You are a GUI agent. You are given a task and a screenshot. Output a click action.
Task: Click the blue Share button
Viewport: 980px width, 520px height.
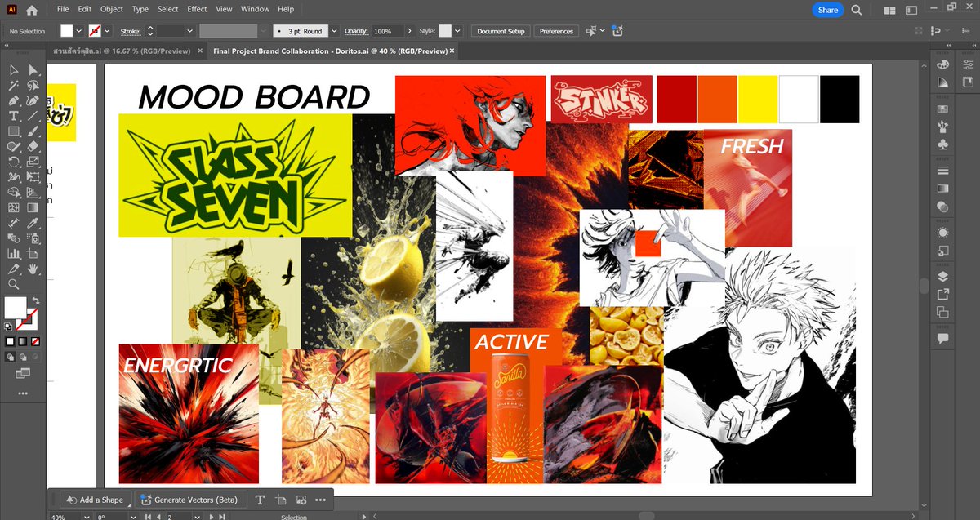pos(828,10)
